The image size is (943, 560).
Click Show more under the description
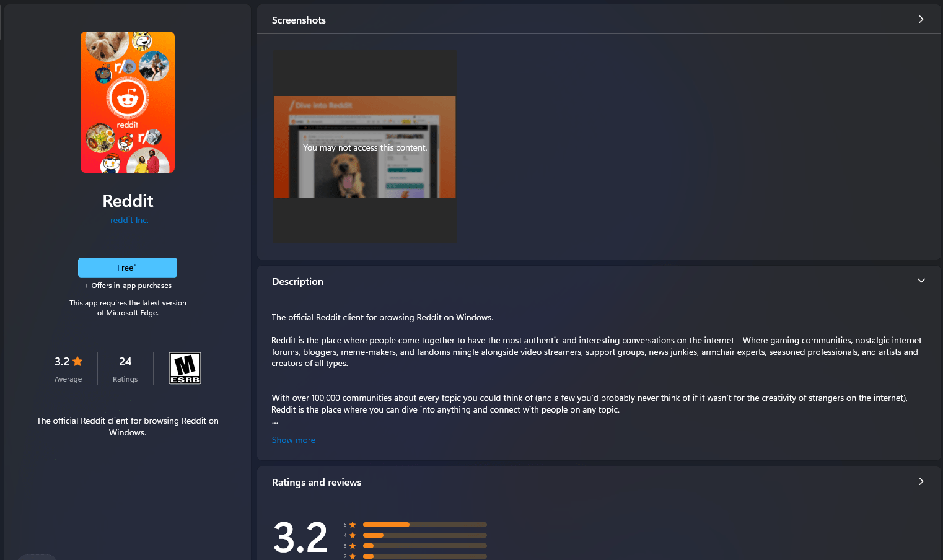293,440
